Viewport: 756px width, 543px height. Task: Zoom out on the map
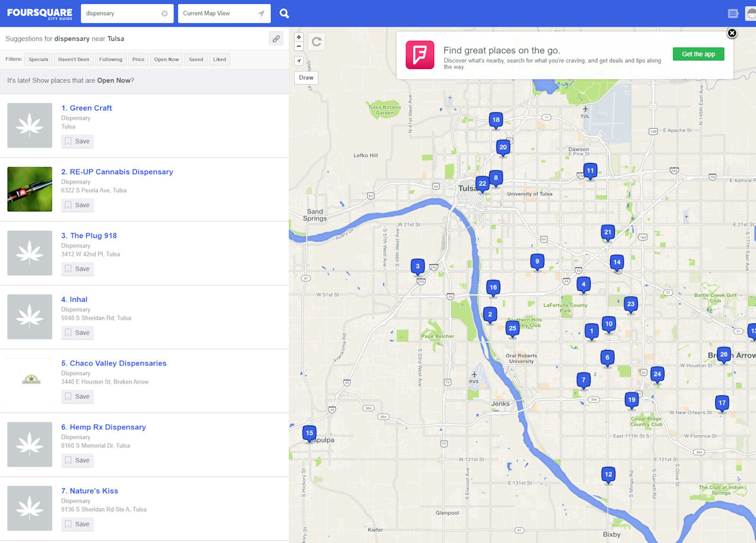tap(299, 46)
